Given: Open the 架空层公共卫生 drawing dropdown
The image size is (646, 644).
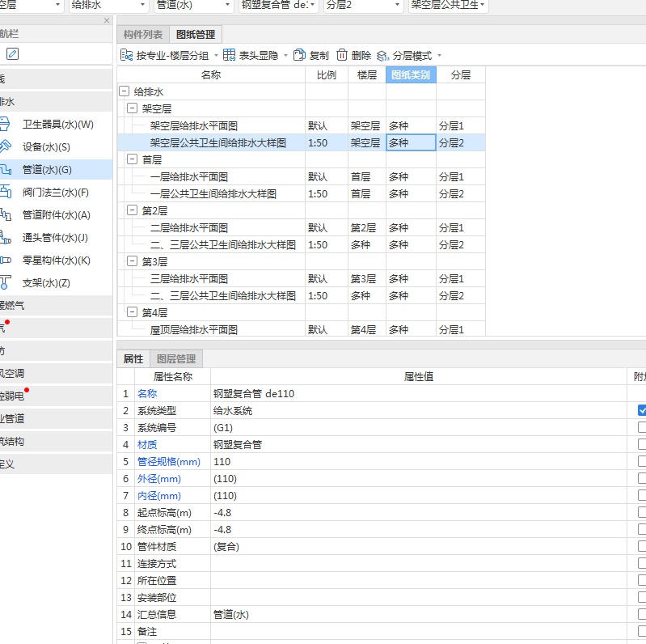Looking at the screenshot, I should coord(448,5).
